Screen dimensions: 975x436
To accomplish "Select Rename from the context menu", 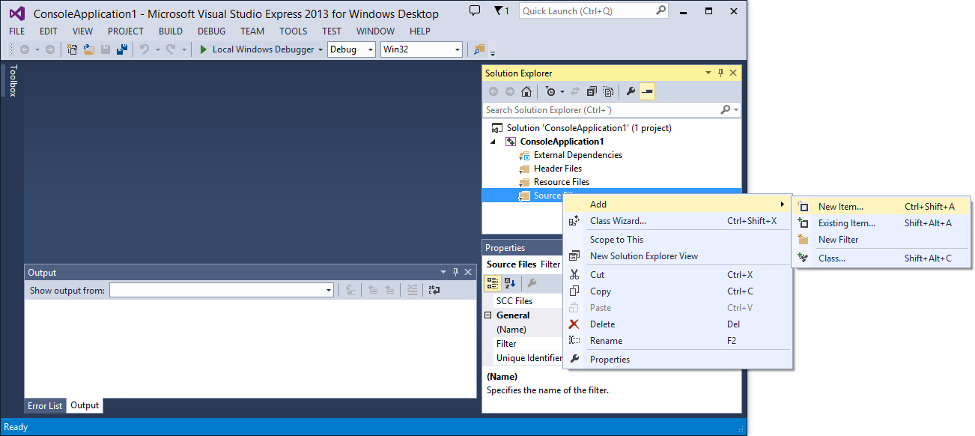I will point(606,340).
